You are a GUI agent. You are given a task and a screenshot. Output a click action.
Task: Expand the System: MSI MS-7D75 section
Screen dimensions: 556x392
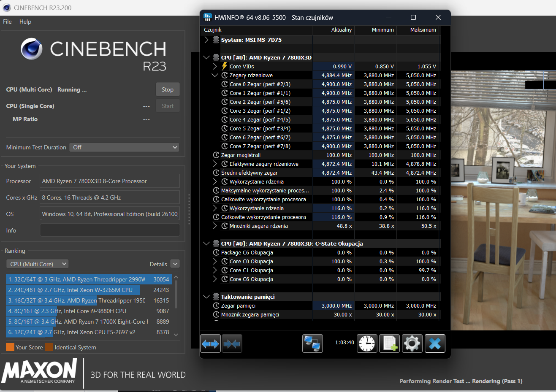(x=206, y=40)
